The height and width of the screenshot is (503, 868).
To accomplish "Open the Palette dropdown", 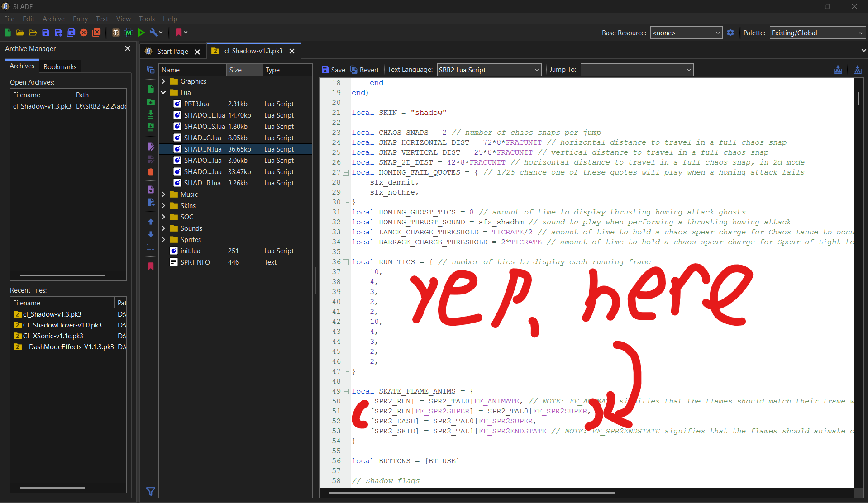I will [818, 33].
